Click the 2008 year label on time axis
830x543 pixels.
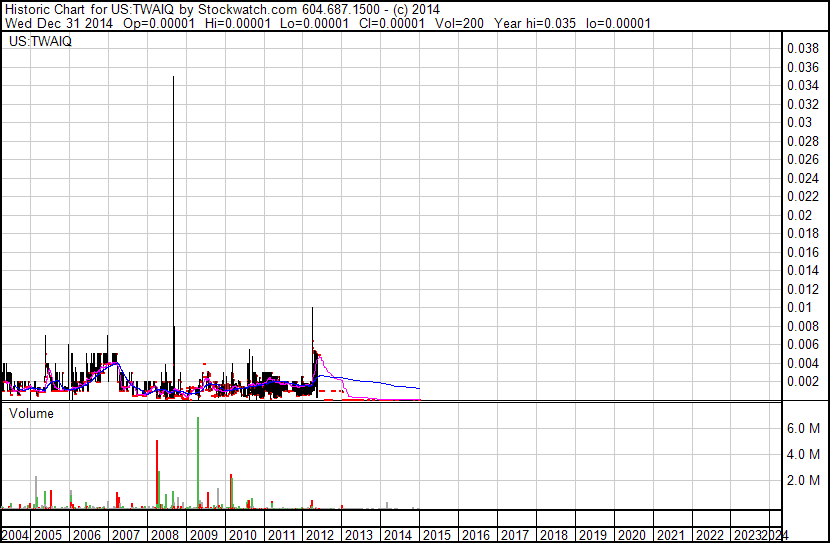pos(165,535)
